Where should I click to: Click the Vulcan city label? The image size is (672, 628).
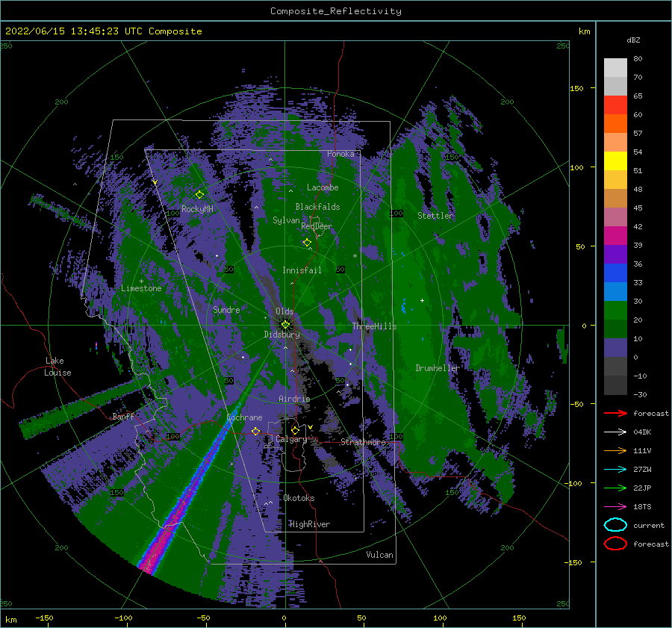380,555
